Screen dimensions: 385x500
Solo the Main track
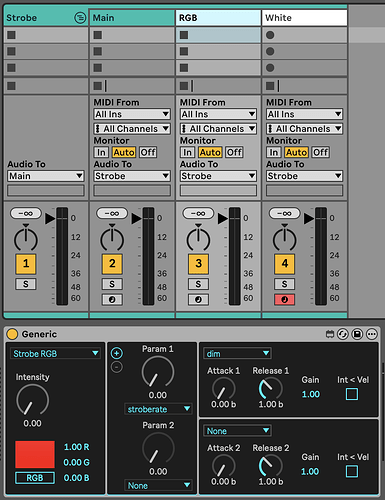[112, 284]
